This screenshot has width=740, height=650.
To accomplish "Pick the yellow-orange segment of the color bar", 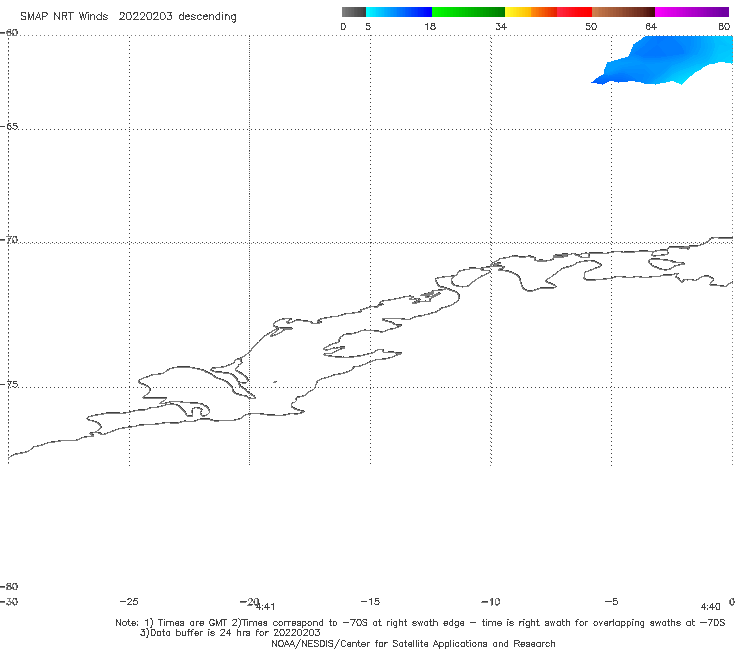I will click(x=530, y=12).
